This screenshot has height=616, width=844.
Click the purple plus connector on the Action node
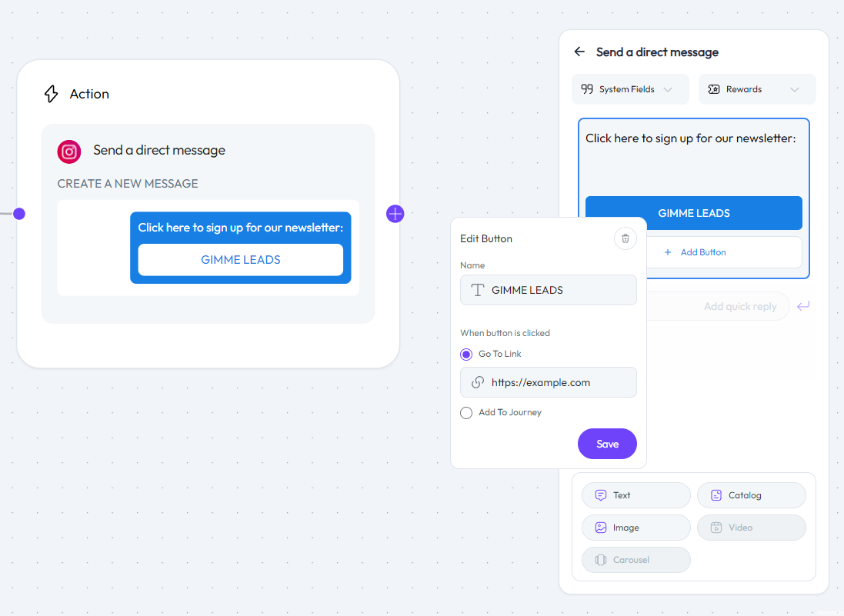click(x=395, y=214)
